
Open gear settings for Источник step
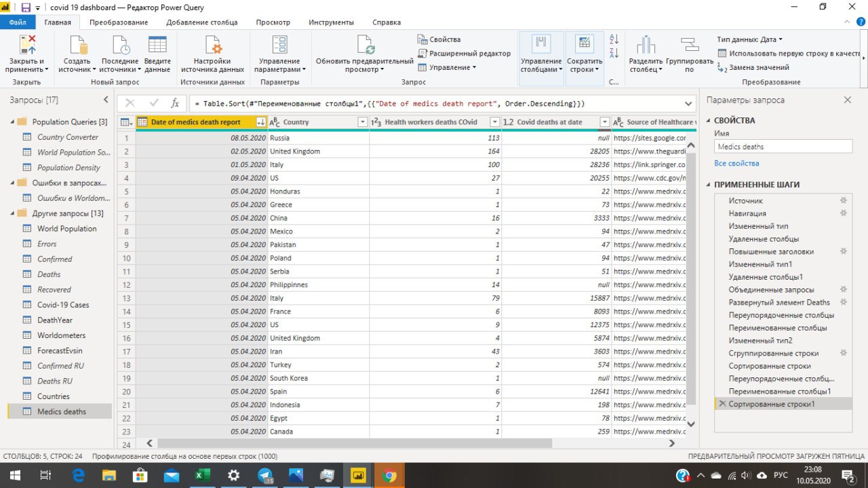pos(844,201)
